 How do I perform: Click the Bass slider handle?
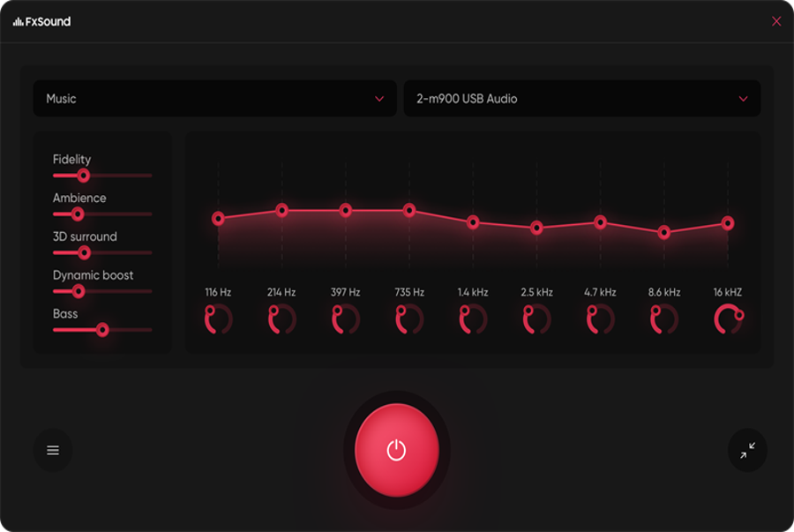[x=102, y=330]
